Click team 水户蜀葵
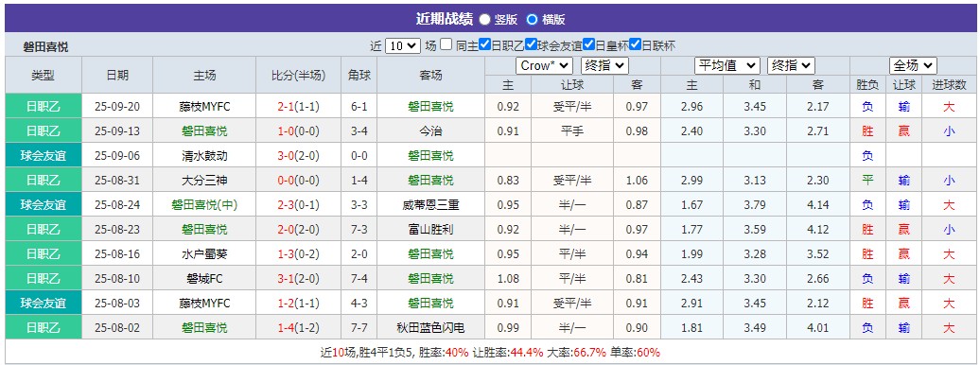The height and width of the screenshot is (365, 980). pyautogui.click(x=204, y=253)
